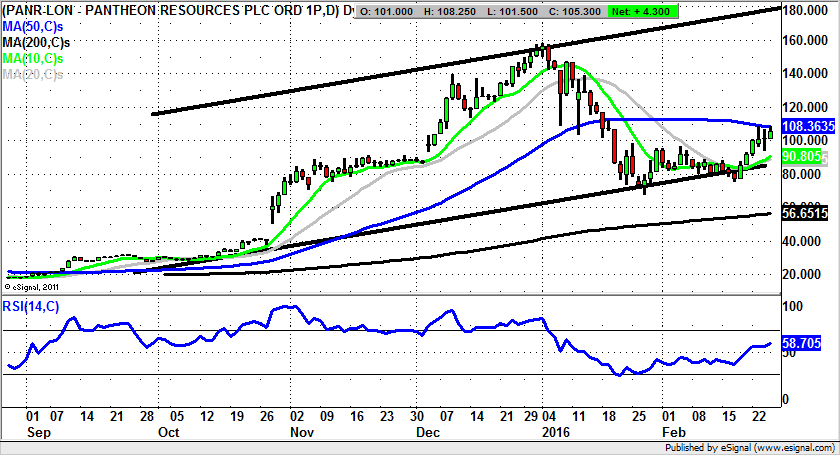840x455 pixels.
Task: Click the green 90.805 price tag
Action: point(802,157)
